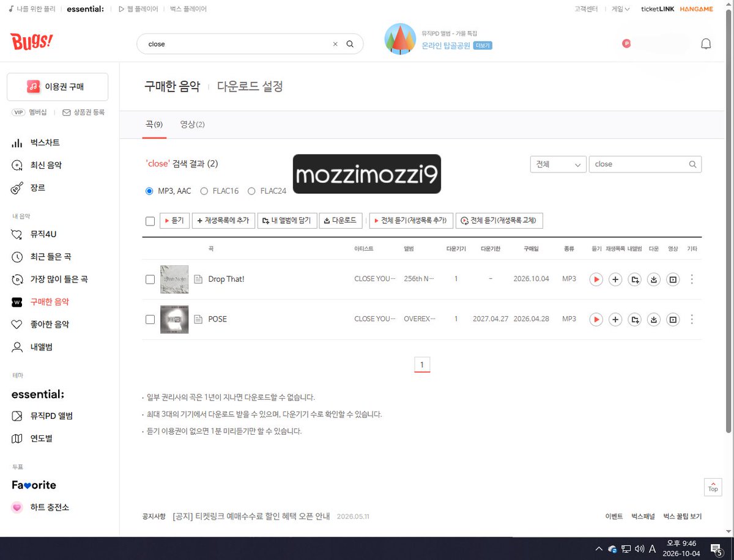Jump to page top with Top button
Image resolution: width=734 pixels, height=560 pixels.
click(x=713, y=487)
